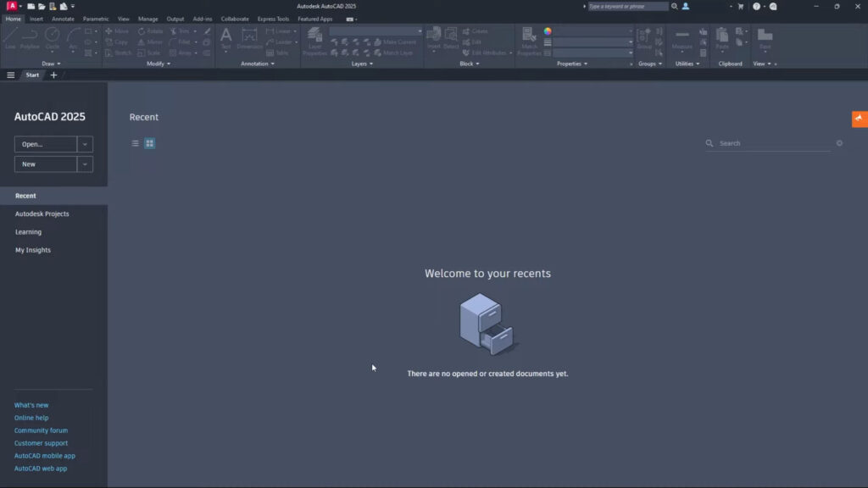Select Learning in sidebar
The image size is (868, 488).
[28, 232]
